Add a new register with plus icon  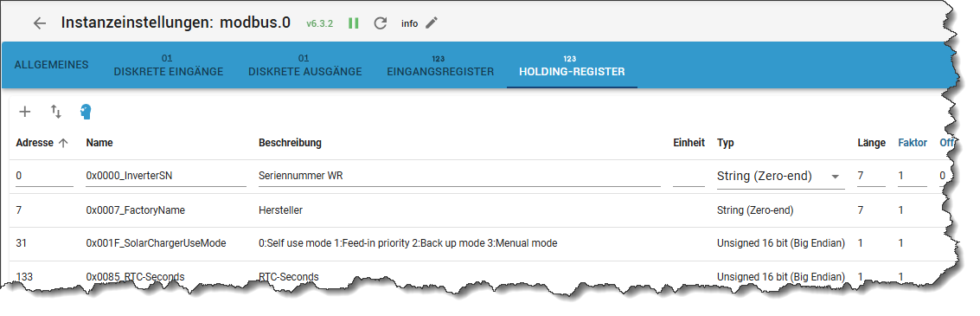(25, 112)
